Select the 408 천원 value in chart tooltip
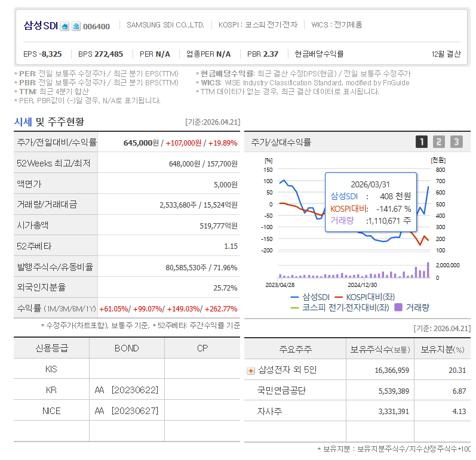 pos(395,196)
